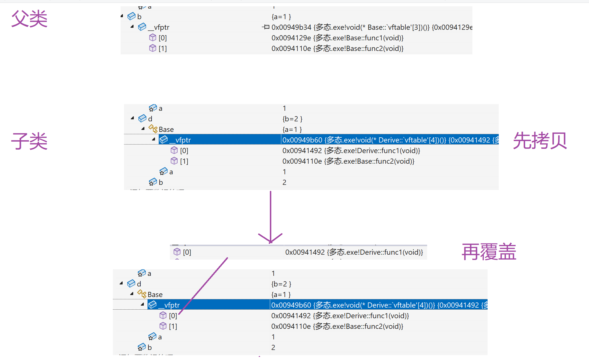Click the __vfptr icon in the top panel
589x364 pixels.
click(x=142, y=27)
